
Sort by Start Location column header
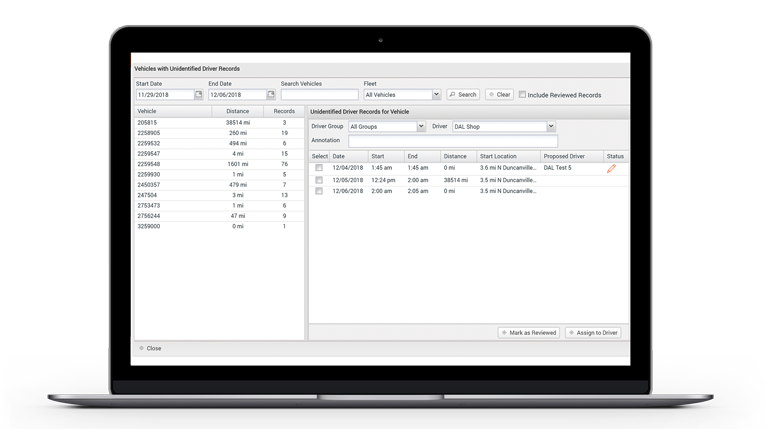508,156
